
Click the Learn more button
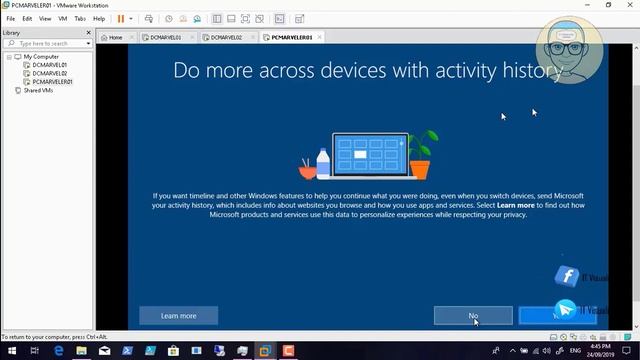pyautogui.click(x=178, y=316)
